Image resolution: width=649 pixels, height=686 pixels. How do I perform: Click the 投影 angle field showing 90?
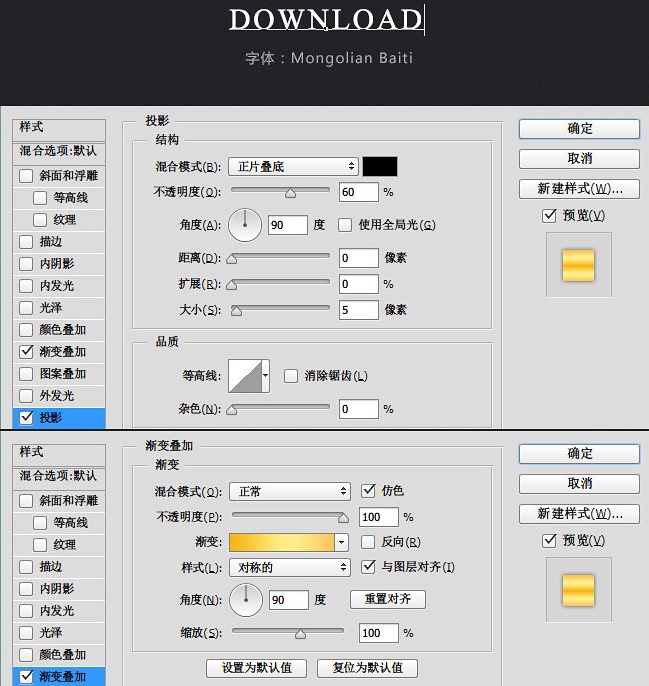coord(288,225)
